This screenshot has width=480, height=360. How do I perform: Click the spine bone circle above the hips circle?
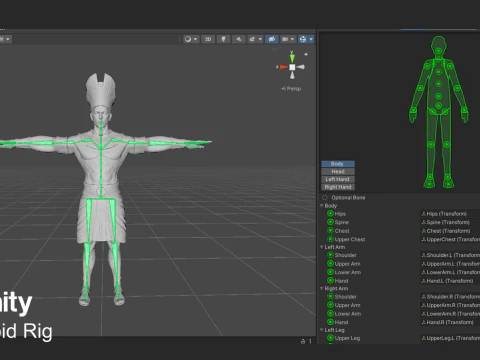(439, 96)
